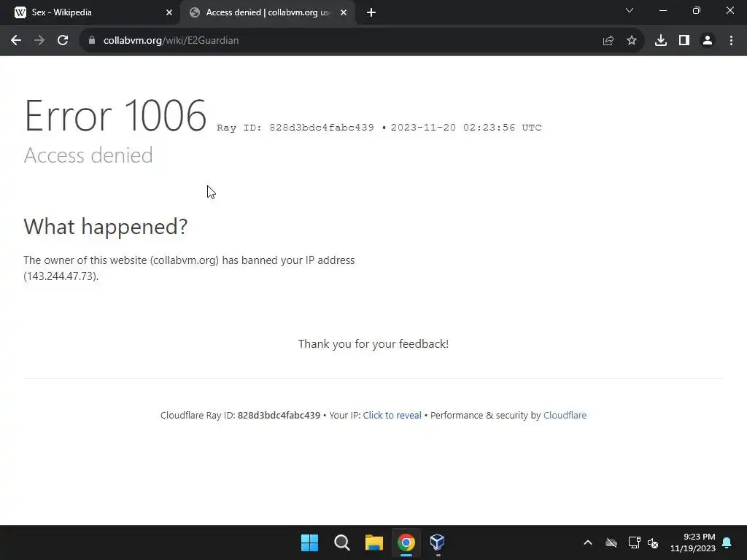Click the 'What happened?' heading
The image size is (747, 560).
[x=106, y=227]
